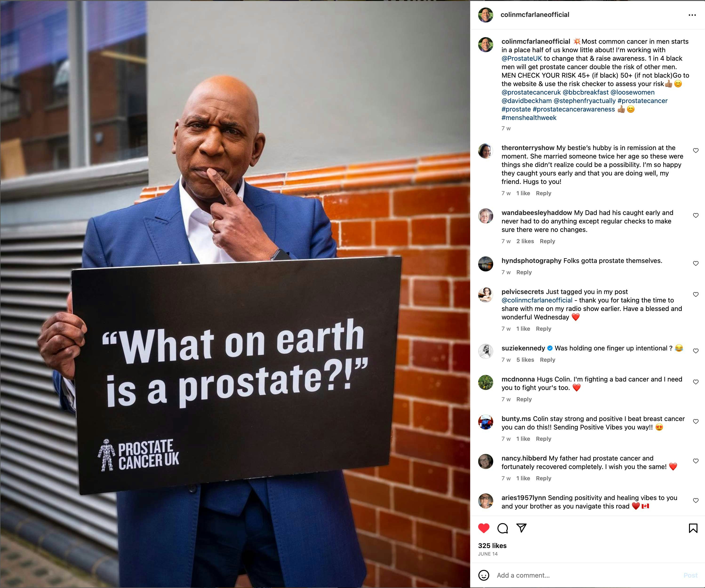Open the @davidbeckham mention
Screen dimensions: 705x588
[x=526, y=101]
